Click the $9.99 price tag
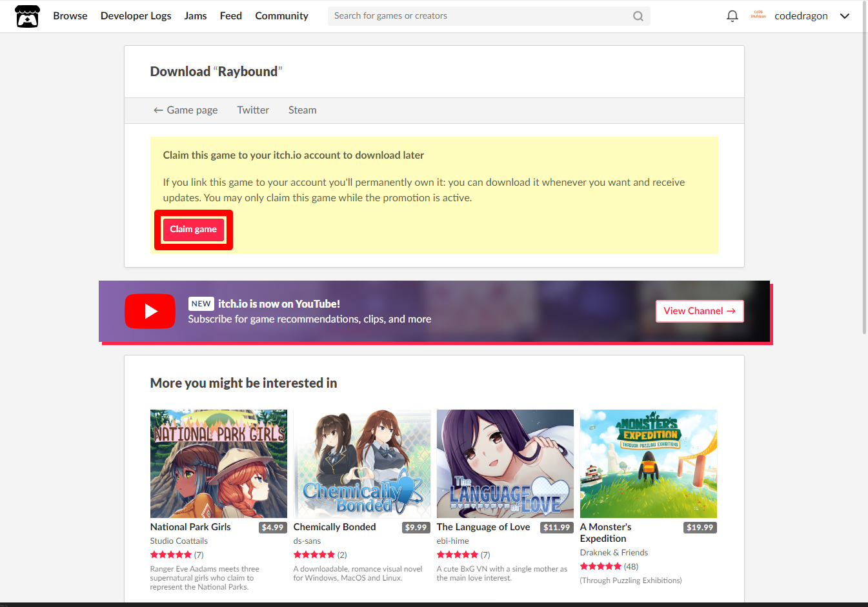 point(416,528)
